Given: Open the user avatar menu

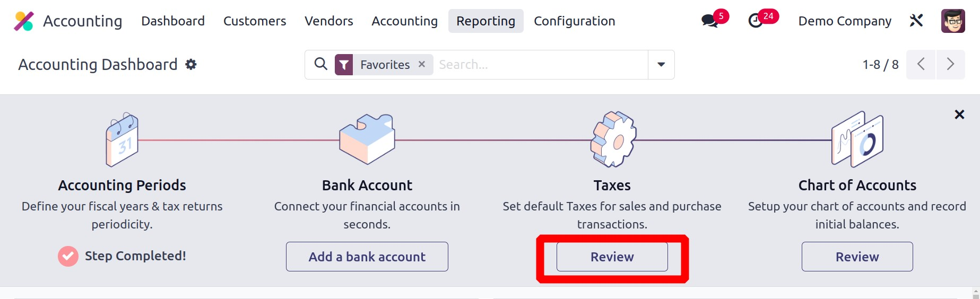Looking at the screenshot, I should tap(953, 21).
